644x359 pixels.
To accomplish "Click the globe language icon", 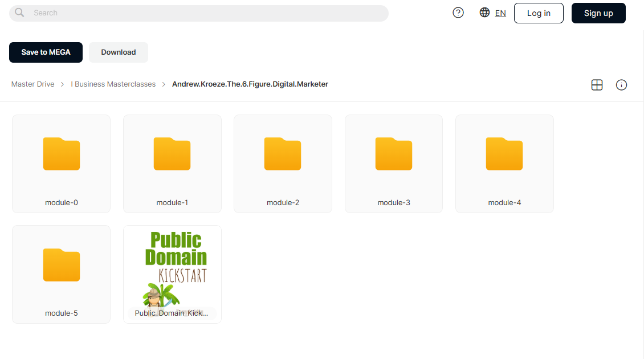I will pyautogui.click(x=484, y=13).
